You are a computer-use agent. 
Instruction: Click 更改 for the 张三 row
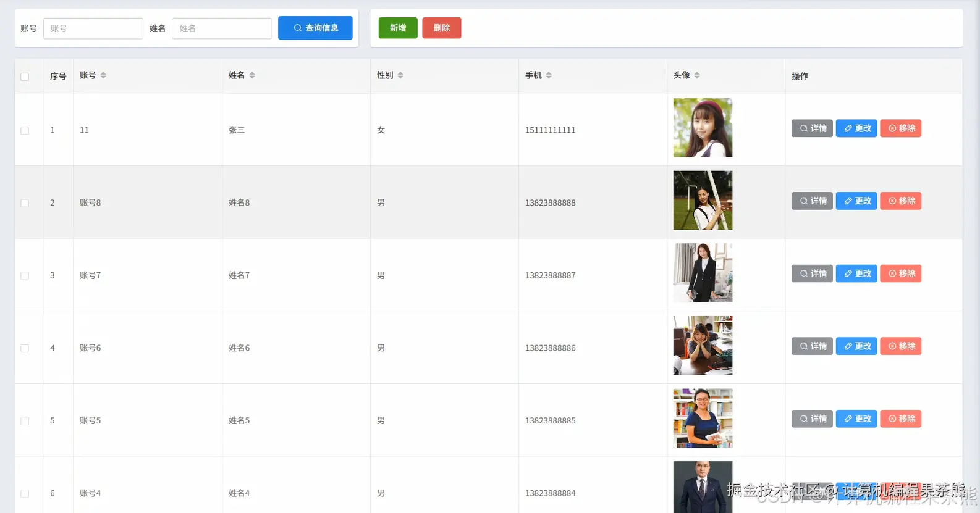pos(856,128)
